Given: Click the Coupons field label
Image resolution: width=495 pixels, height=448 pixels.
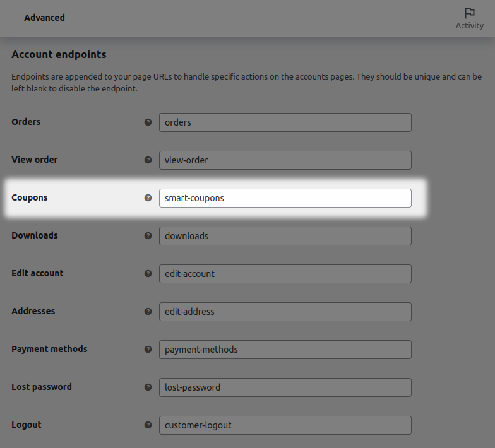Looking at the screenshot, I should (x=30, y=198).
